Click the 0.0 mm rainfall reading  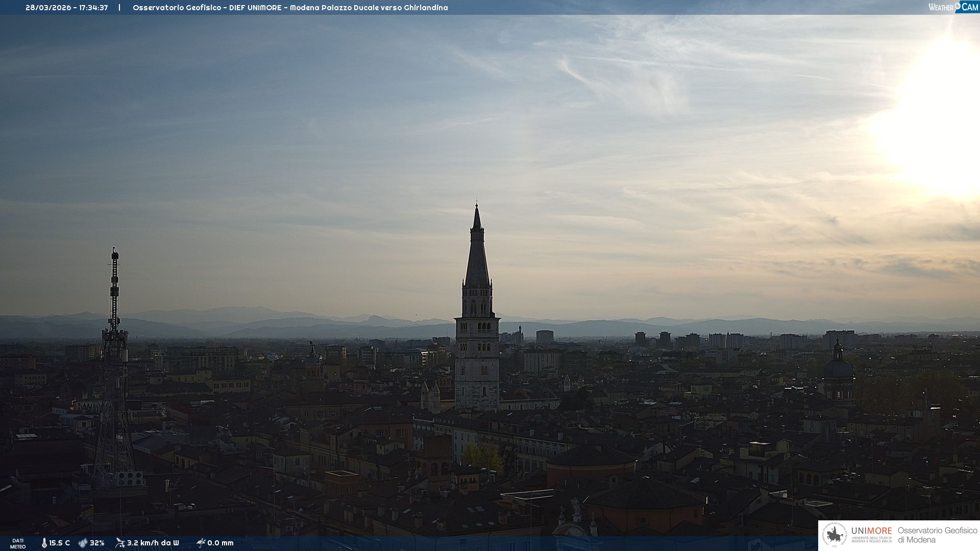click(x=220, y=543)
